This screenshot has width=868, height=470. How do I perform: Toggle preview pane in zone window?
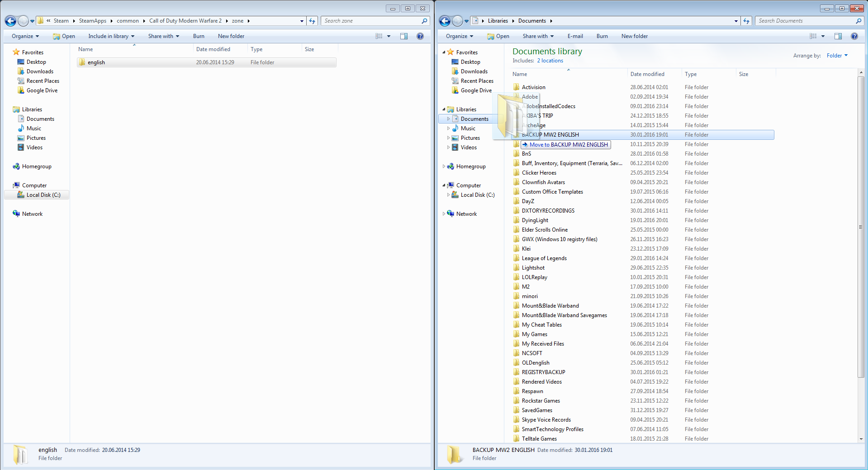click(x=404, y=36)
